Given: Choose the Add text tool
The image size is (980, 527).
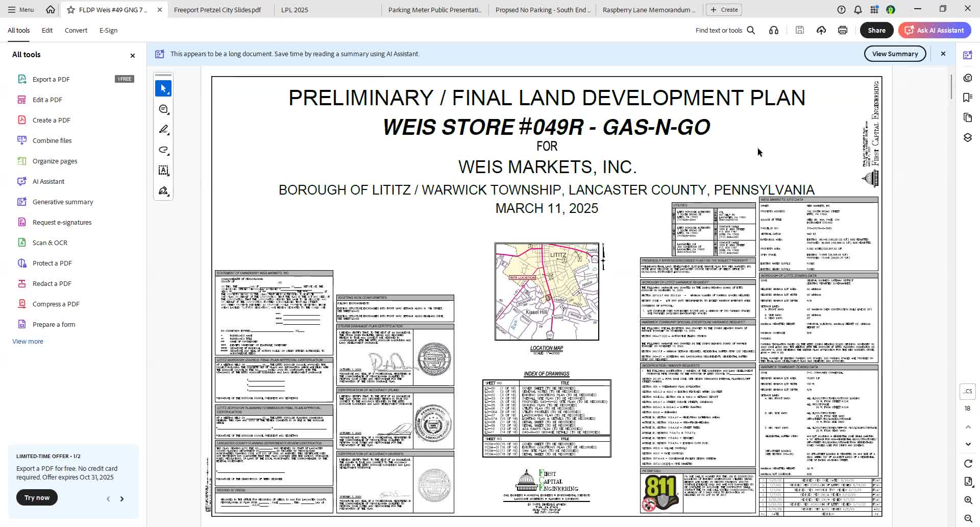Looking at the screenshot, I should 163,170.
